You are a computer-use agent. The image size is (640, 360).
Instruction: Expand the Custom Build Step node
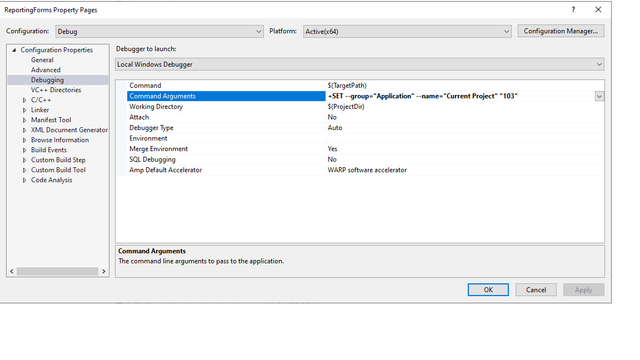coord(24,160)
